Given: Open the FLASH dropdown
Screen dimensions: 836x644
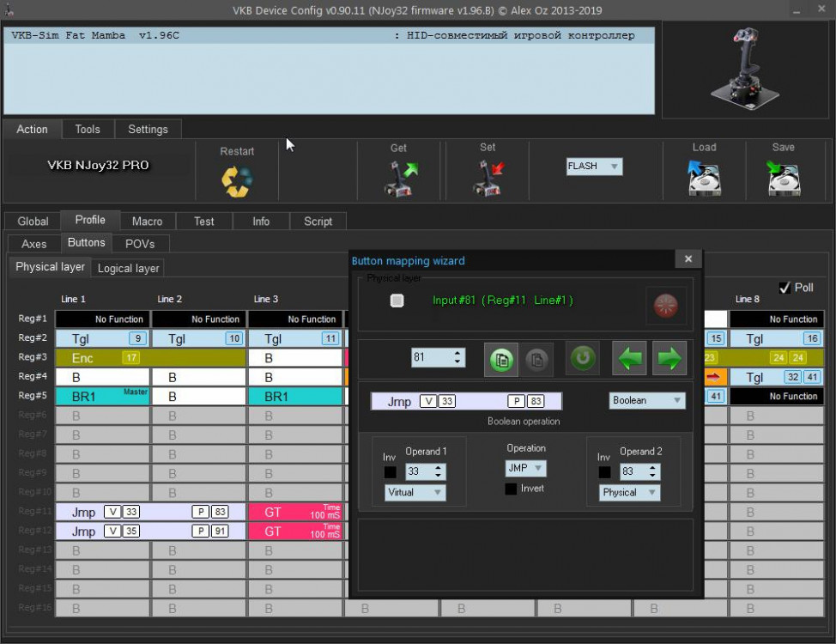Looking at the screenshot, I should [x=593, y=167].
